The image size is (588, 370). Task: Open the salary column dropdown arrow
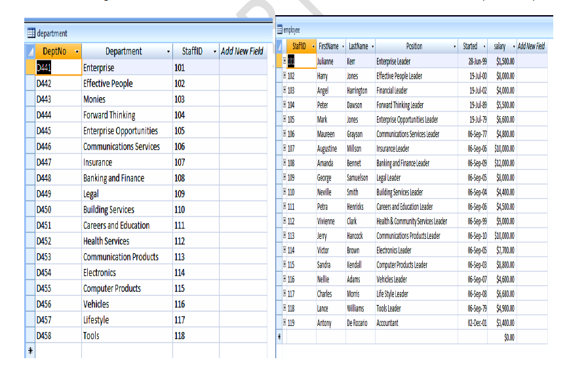coord(513,47)
